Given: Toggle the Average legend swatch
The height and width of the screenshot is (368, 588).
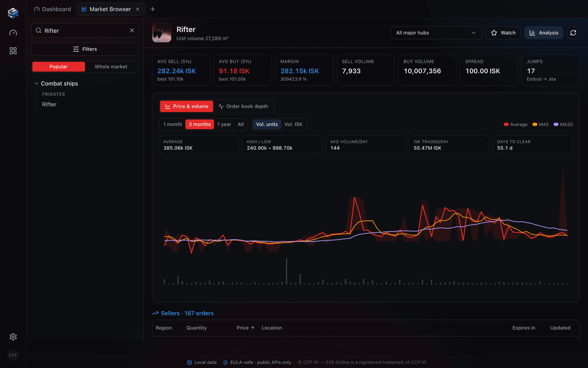Looking at the screenshot, I should pyautogui.click(x=506, y=124).
